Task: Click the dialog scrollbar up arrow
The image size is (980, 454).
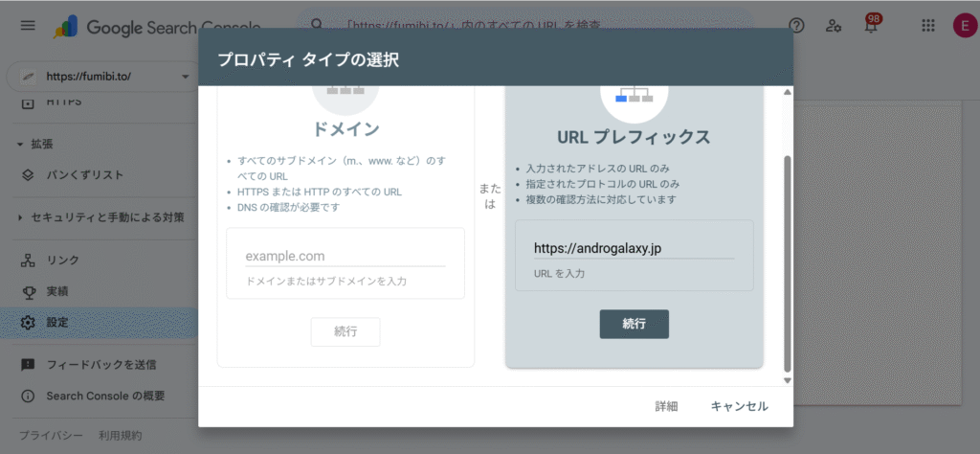Action: click(788, 93)
